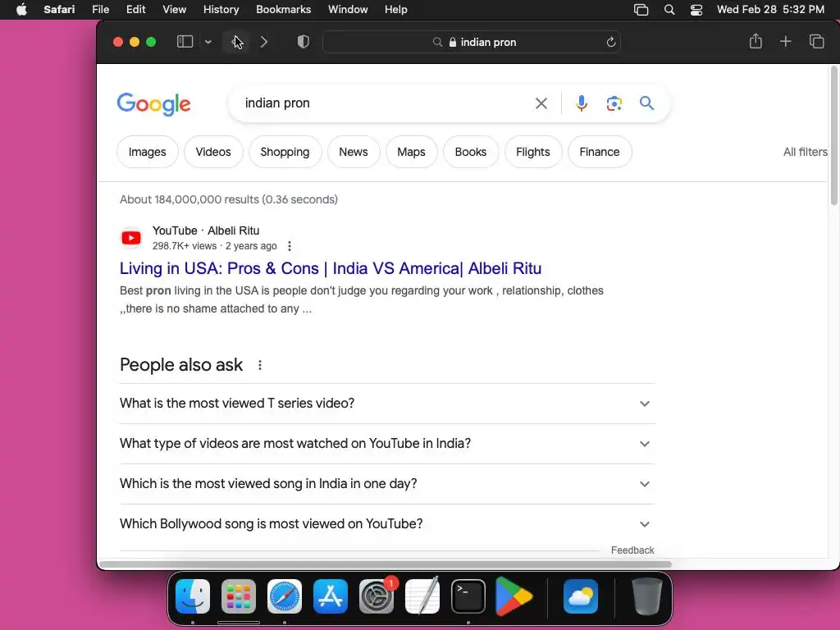Open Safari from the Dock

(x=285, y=596)
